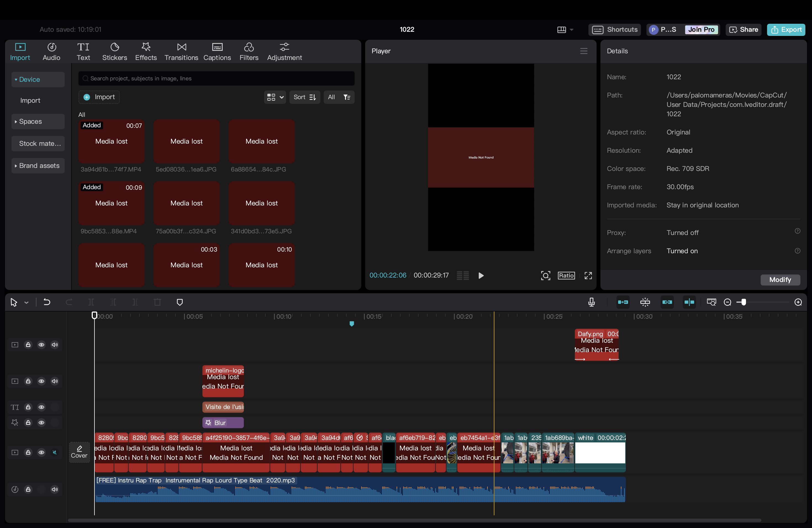Click the Modify button in Details

coord(780,280)
